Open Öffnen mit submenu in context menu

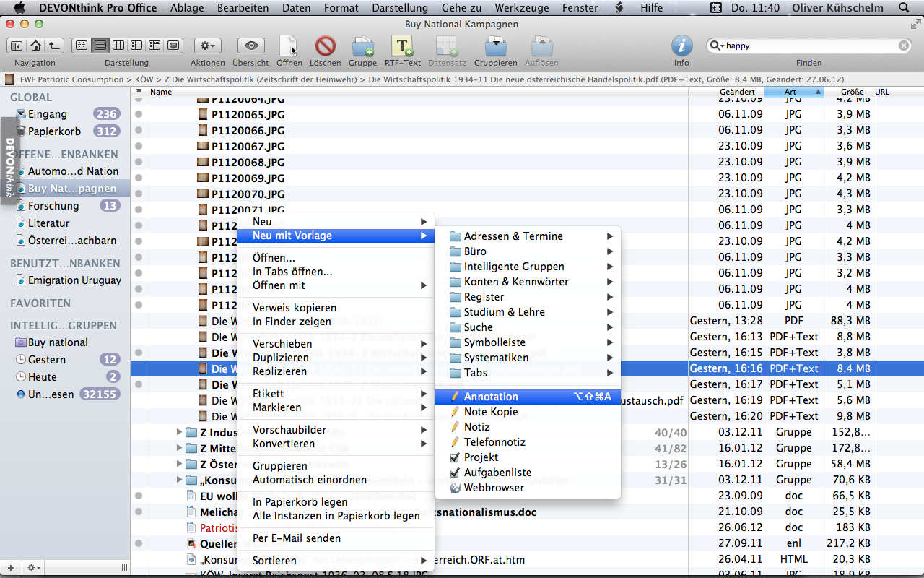click(336, 285)
